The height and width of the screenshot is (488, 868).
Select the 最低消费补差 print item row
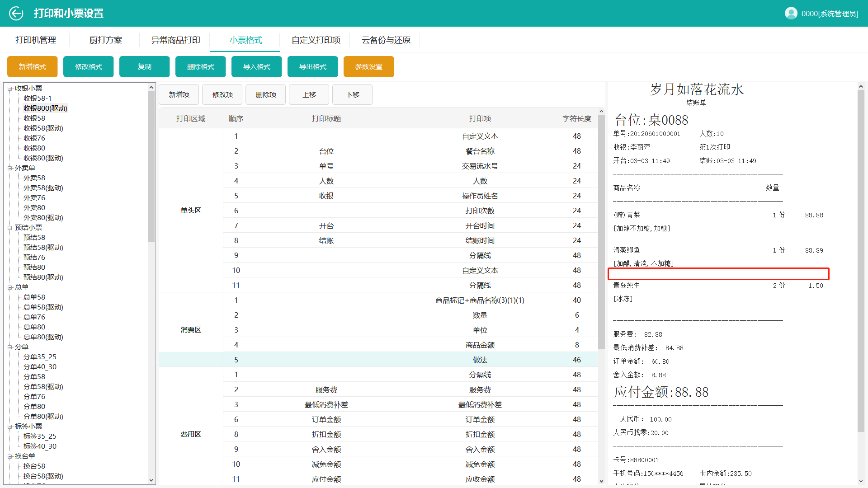click(410, 404)
